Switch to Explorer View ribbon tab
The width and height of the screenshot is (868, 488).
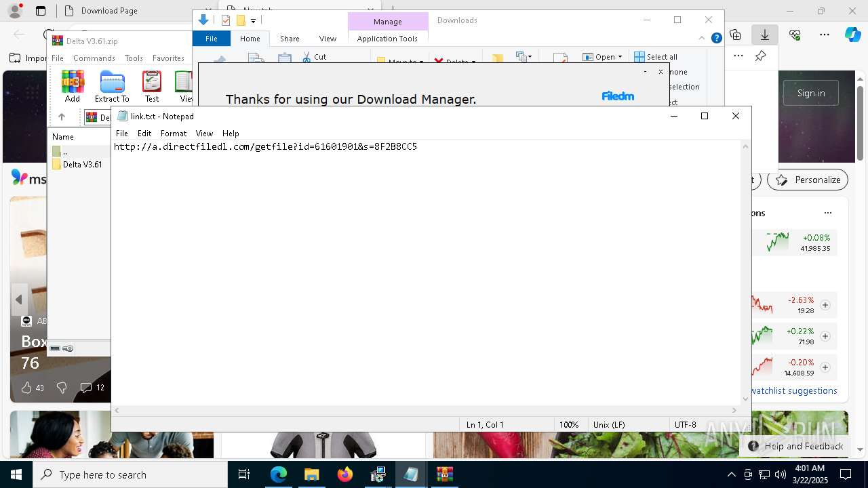pos(328,39)
